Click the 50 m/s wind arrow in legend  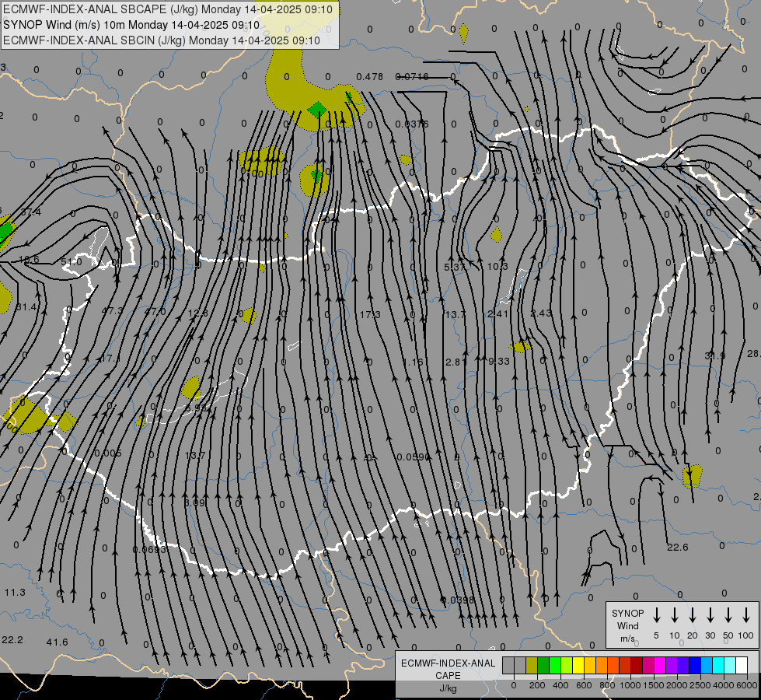pos(728,615)
